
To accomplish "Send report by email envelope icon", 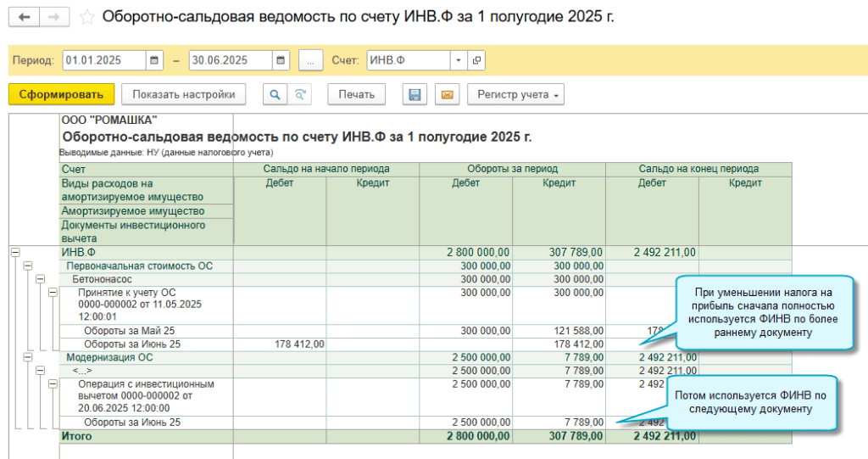I will (447, 94).
